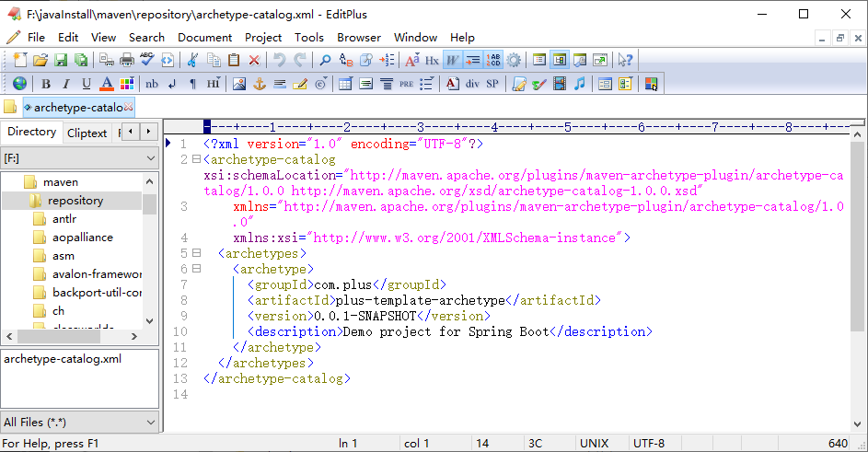Select the antlr folder
Screen dimensions: 868x452
[x=64, y=219]
